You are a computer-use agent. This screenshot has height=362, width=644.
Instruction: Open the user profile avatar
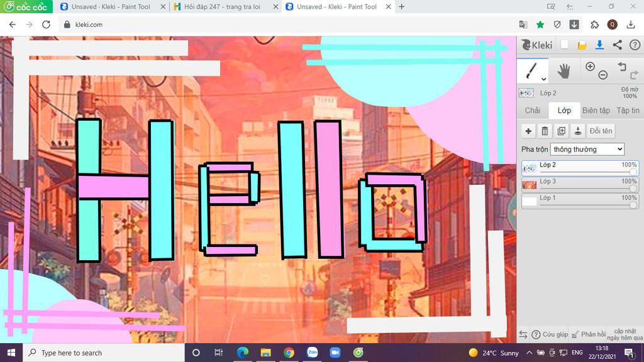pyautogui.click(x=613, y=25)
